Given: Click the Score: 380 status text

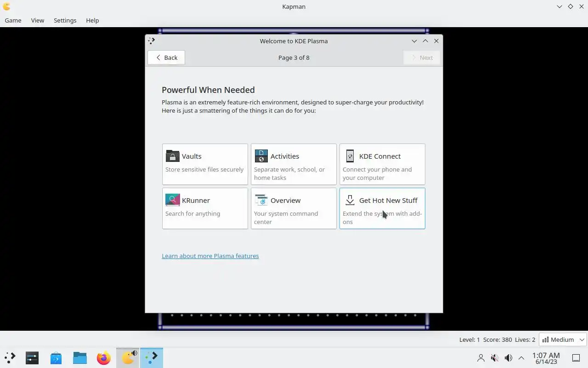Looking at the screenshot, I should 498,339.
